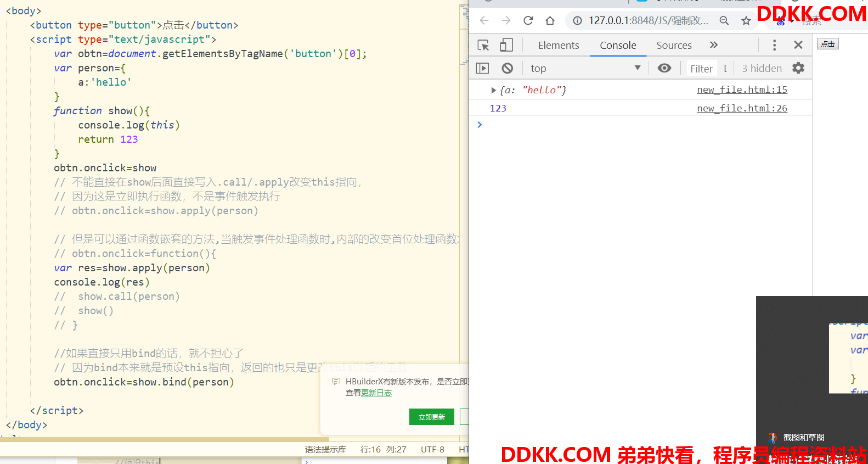Reload the page with refresh icon

pyautogui.click(x=528, y=20)
